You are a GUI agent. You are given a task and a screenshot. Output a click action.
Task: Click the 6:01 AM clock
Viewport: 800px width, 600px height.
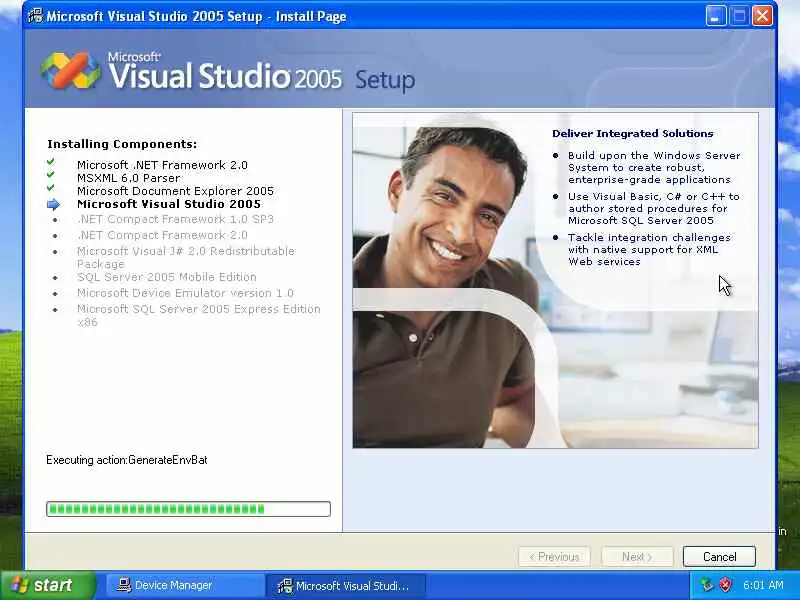pos(763,585)
